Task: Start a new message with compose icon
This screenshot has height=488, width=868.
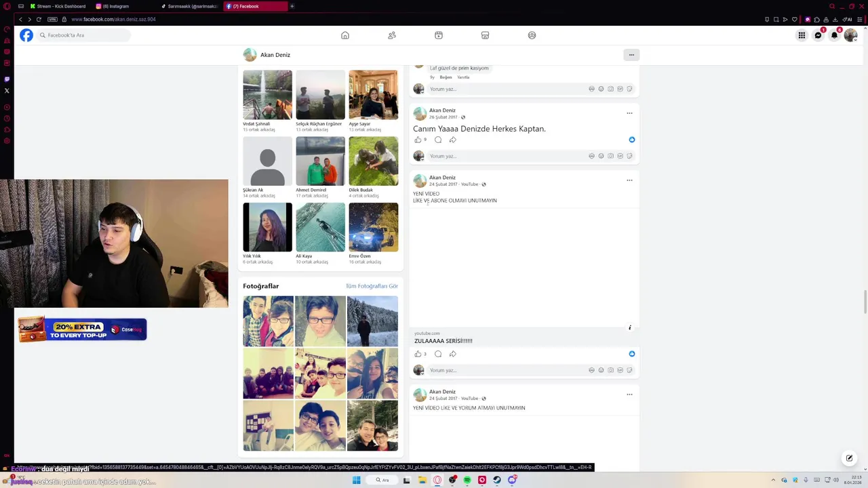Action: [x=849, y=458]
